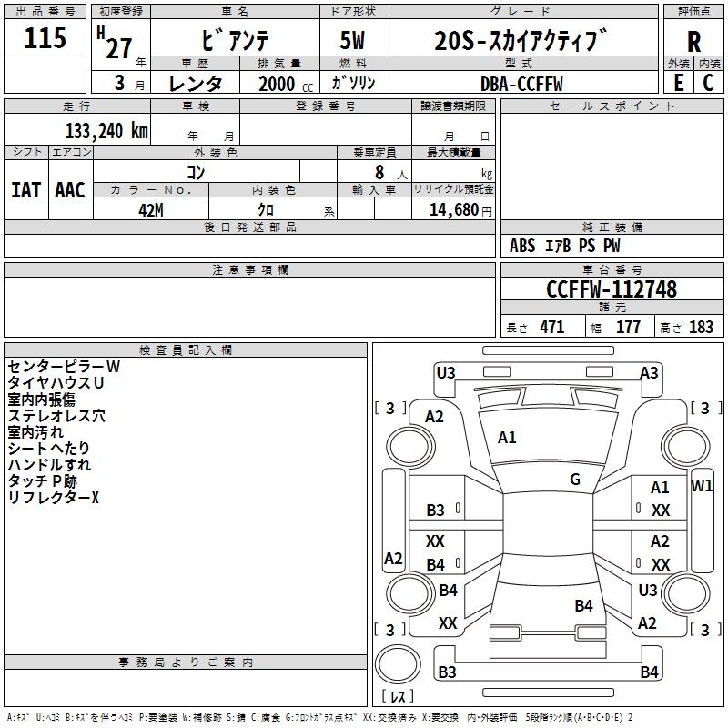Select the chassis number CCFFW-112748
Image resolution: width=728 pixels, height=728 pixels.
pyautogui.click(x=612, y=289)
